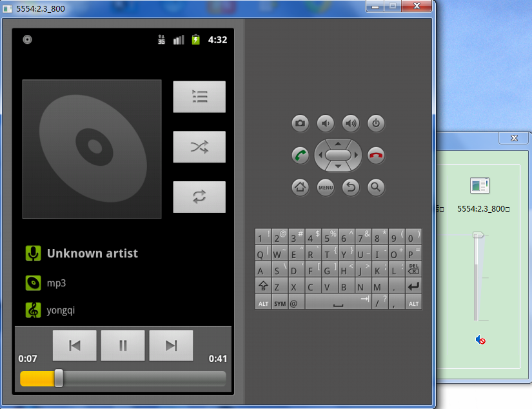Click the microphone artist icon
Image resolution: width=532 pixels, height=409 pixels.
pyautogui.click(x=34, y=254)
